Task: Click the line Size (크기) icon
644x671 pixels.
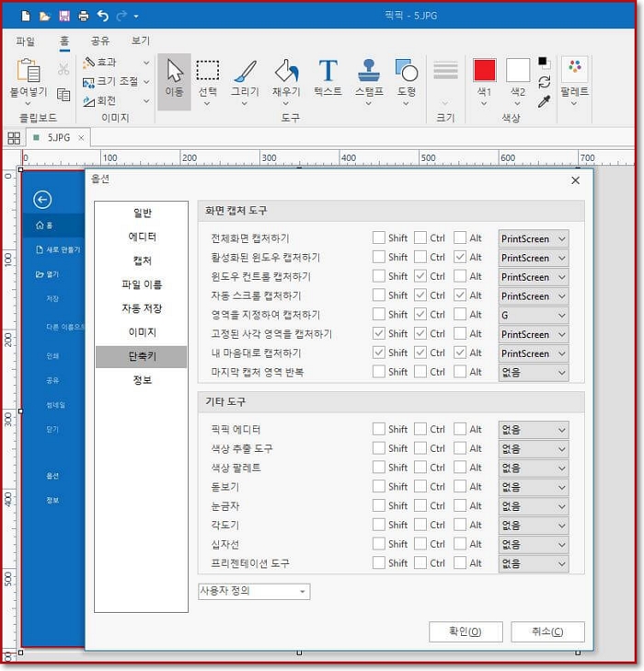Action: pyautogui.click(x=445, y=71)
